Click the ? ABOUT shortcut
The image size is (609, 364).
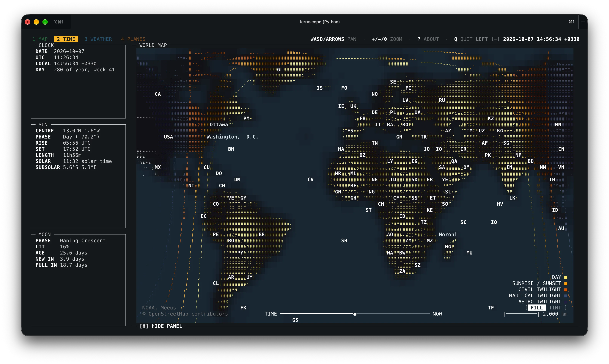[428, 39]
